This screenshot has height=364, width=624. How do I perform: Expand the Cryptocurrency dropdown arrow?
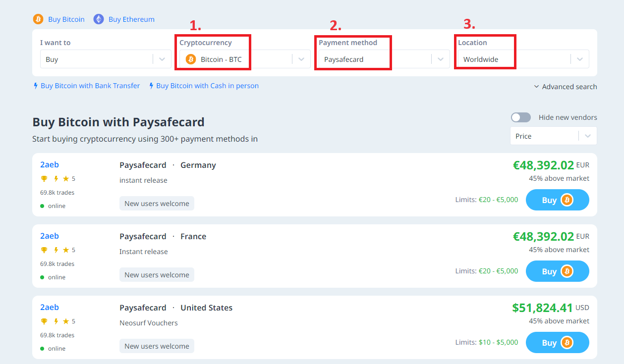pos(301,59)
